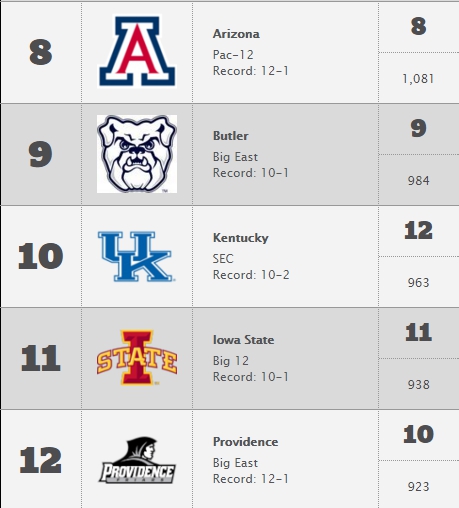Click Iowa State's 938 points value
This screenshot has height=508, width=459.
click(x=418, y=385)
